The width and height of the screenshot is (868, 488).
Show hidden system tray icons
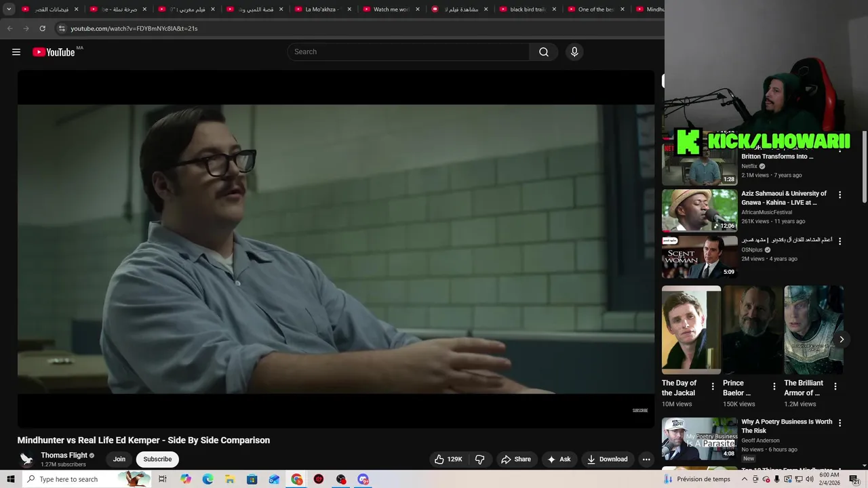click(x=744, y=479)
